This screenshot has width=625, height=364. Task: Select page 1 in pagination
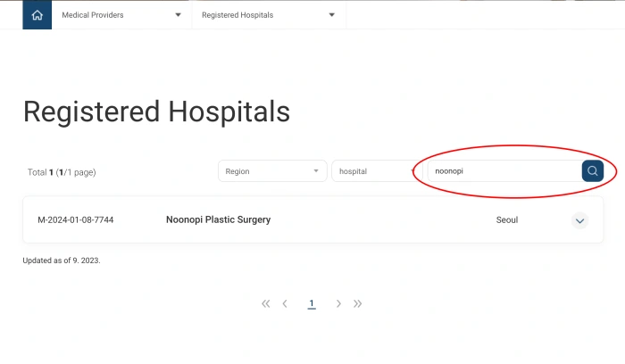coord(312,304)
